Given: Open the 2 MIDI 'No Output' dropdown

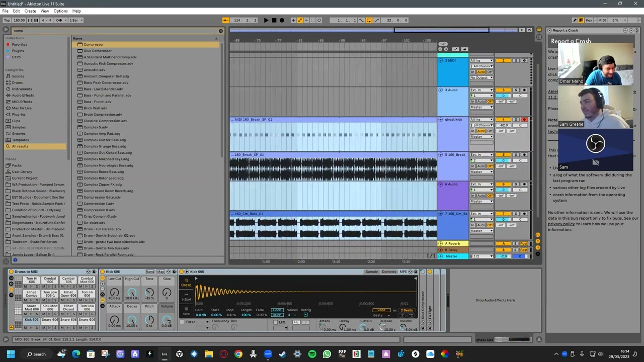Looking at the screenshot, I should tap(481, 78).
